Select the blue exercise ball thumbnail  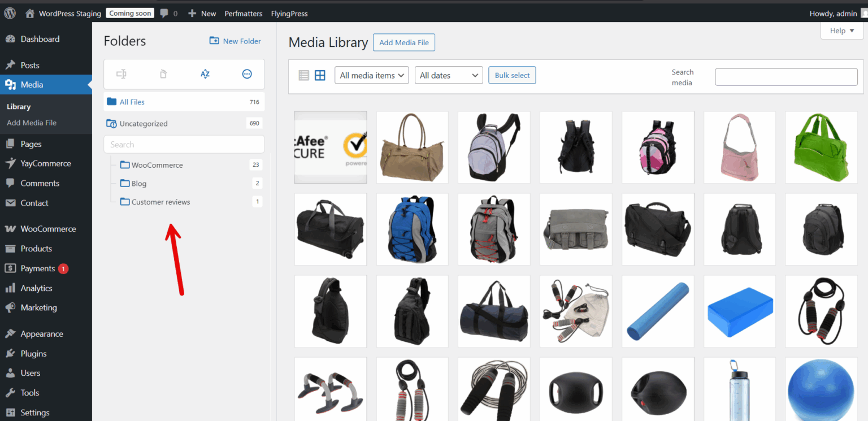[821, 389]
